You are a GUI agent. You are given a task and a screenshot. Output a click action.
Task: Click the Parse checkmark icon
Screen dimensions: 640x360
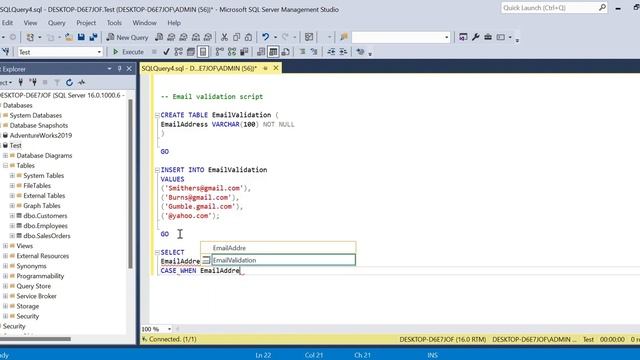166,52
